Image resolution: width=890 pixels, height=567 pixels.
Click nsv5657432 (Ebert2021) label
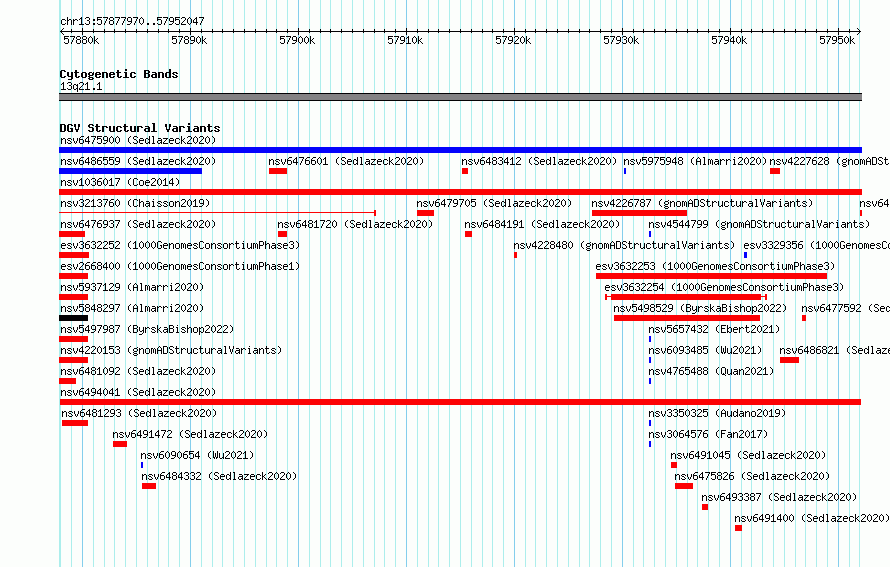click(715, 329)
